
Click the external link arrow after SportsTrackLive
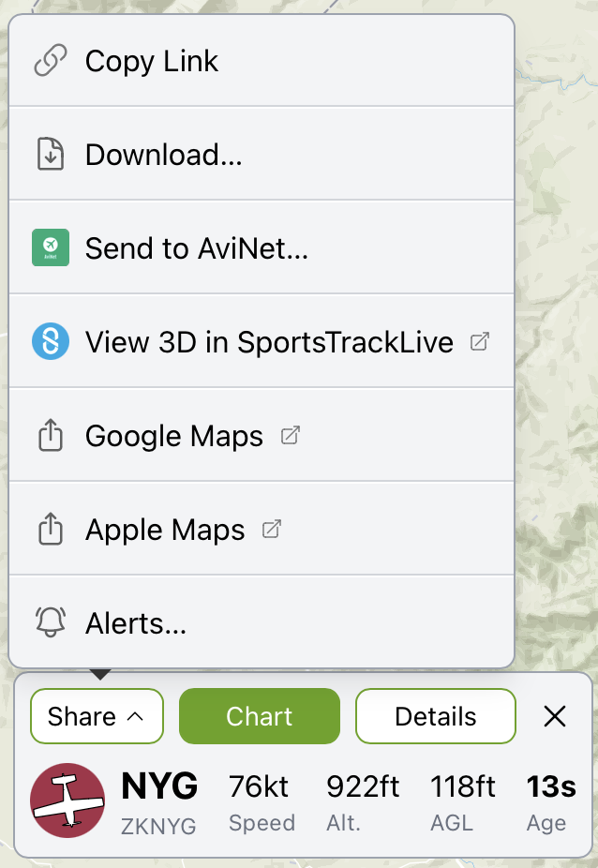(479, 342)
